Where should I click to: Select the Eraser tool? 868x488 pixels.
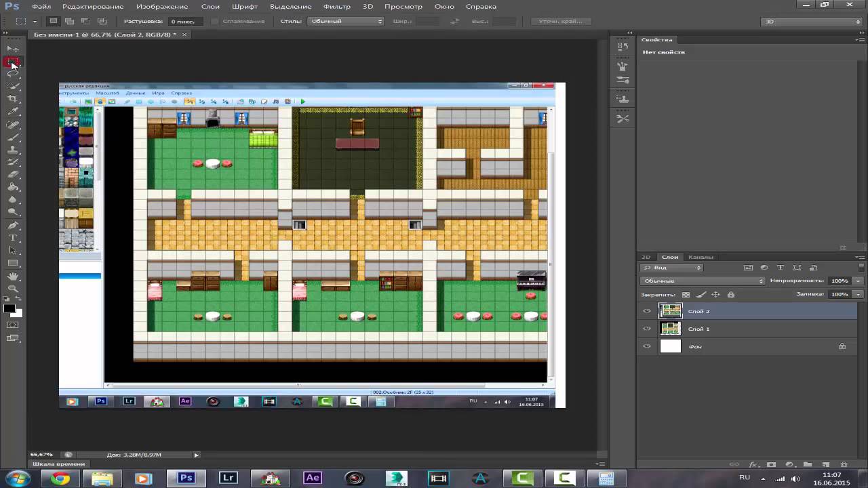click(x=13, y=175)
